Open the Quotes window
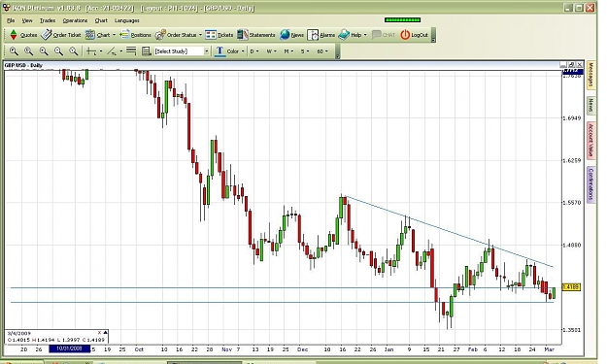Viewport: 607px width, 364px height. click(x=23, y=35)
